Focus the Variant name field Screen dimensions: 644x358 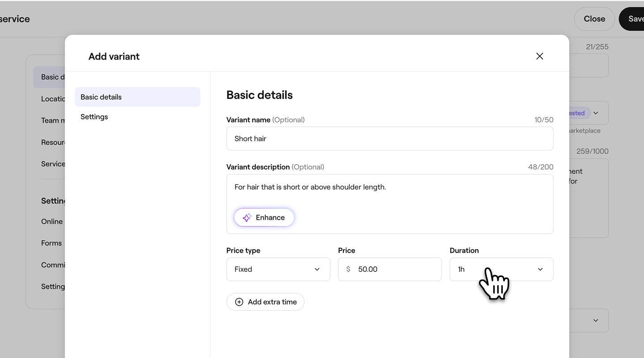(390, 139)
